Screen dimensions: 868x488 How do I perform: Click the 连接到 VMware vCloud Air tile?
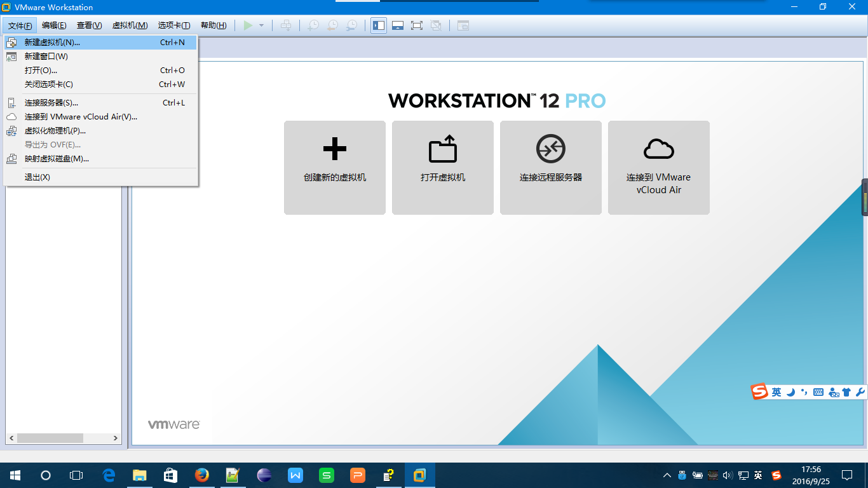(x=659, y=168)
